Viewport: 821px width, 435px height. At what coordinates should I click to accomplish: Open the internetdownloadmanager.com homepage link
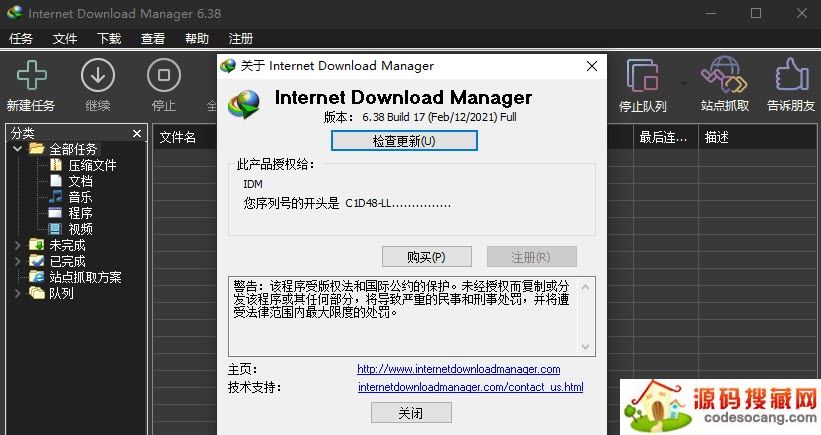[459, 369]
